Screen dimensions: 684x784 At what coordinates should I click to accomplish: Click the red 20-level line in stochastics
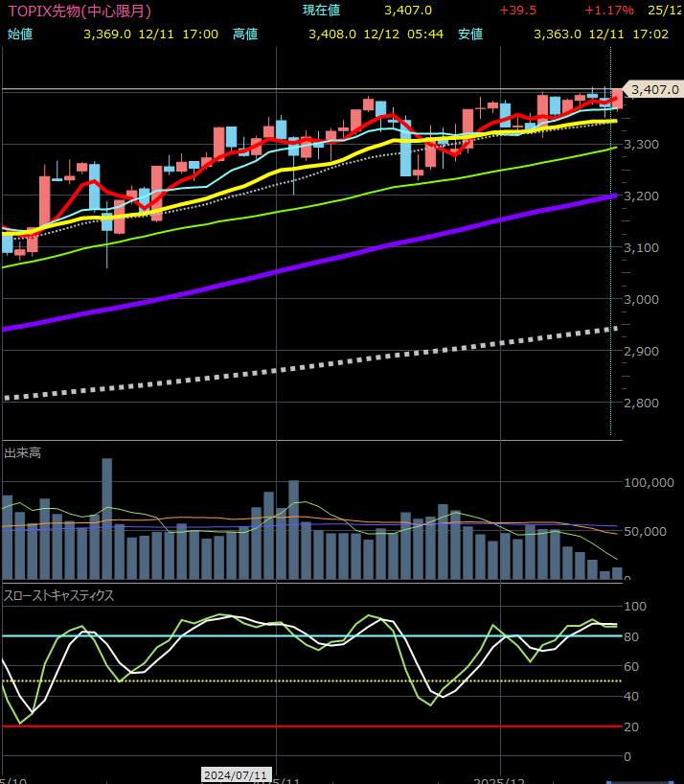287,726
